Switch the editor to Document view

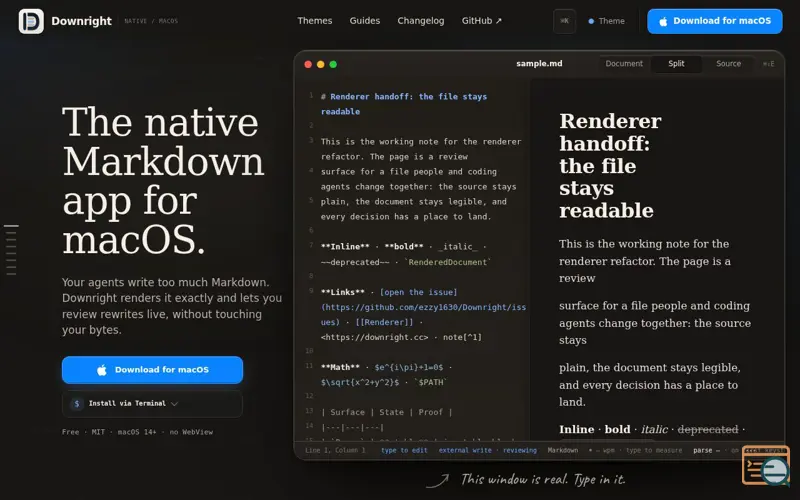click(x=623, y=64)
